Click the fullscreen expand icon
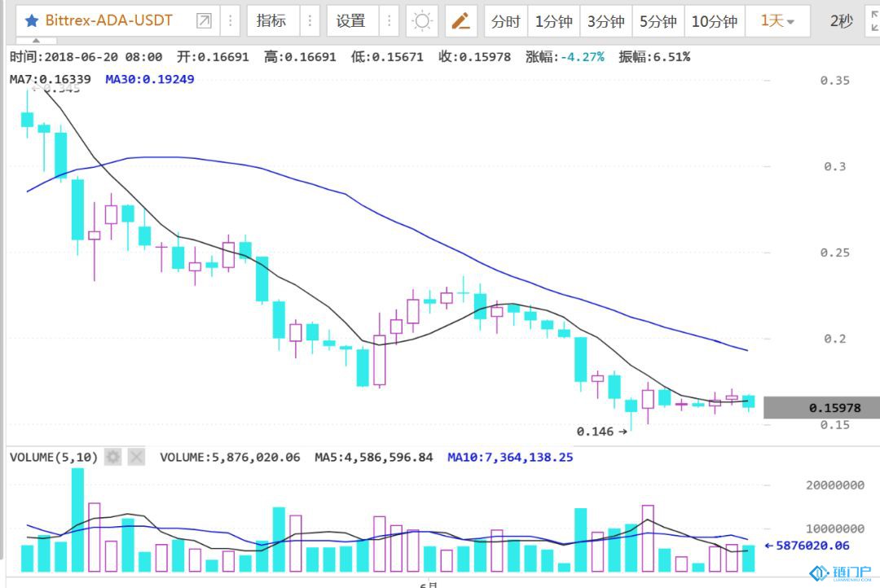 (874, 20)
